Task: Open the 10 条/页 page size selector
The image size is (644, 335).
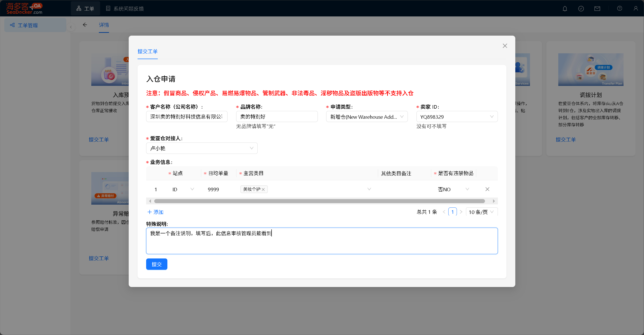Action: (481, 212)
